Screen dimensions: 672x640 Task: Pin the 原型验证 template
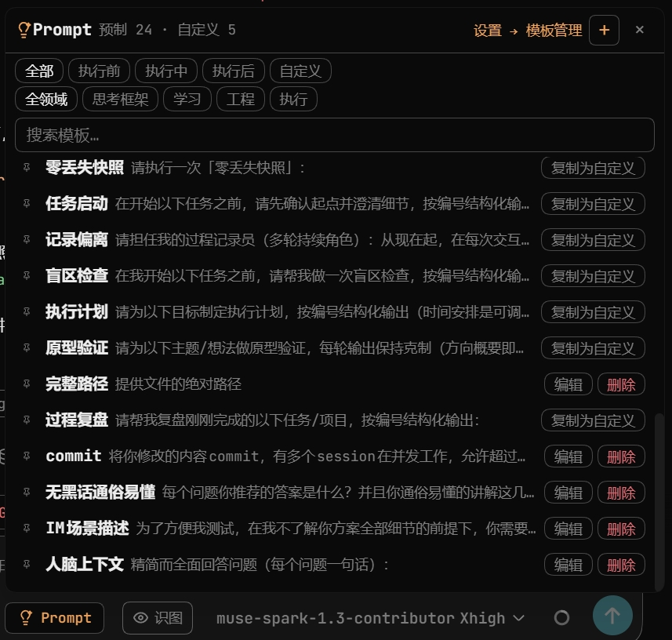coord(27,347)
